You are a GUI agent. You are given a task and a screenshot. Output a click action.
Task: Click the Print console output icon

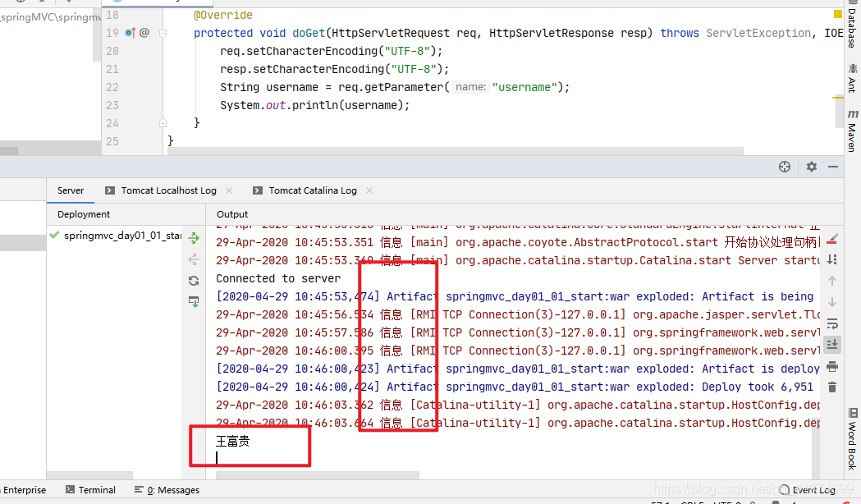(x=832, y=366)
